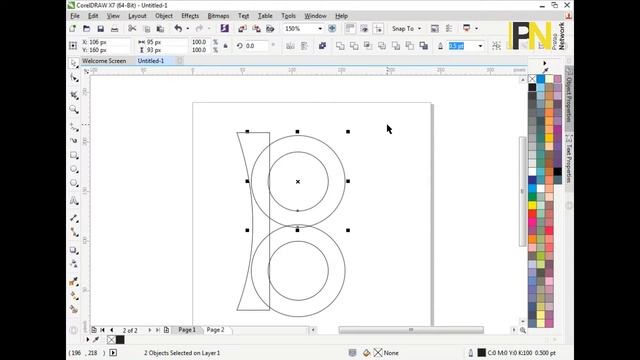
Task: Switch to the Page 1 tab
Action: pyautogui.click(x=187, y=330)
